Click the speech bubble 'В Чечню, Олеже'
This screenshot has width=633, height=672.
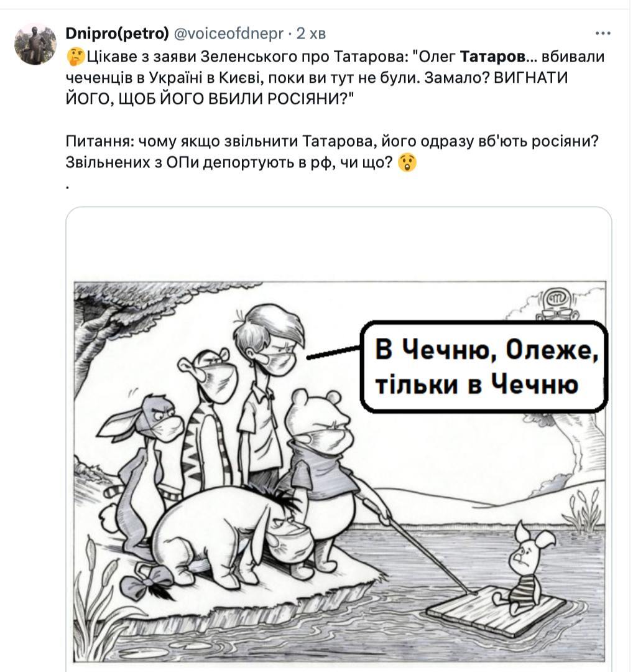click(484, 367)
